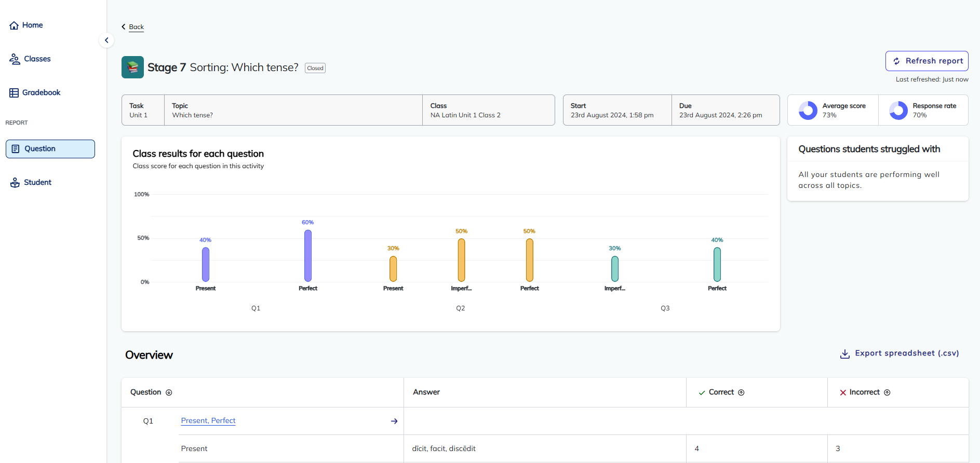The image size is (980, 463).
Task: Click the red X icon beside Incorrect
Action: click(843, 393)
